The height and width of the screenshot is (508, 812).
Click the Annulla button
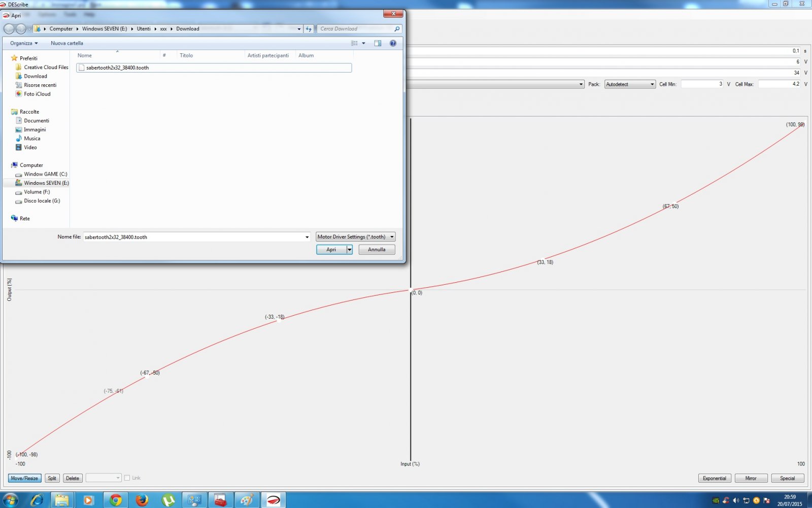[x=377, y=250]
